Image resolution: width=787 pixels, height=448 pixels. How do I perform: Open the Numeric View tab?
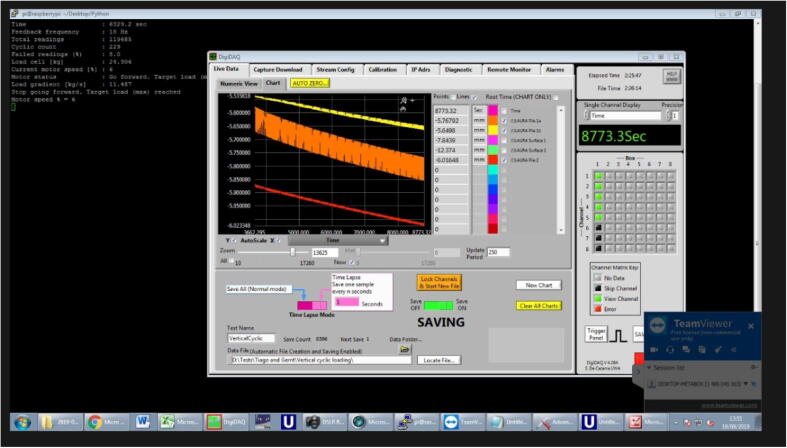point(238,83)
